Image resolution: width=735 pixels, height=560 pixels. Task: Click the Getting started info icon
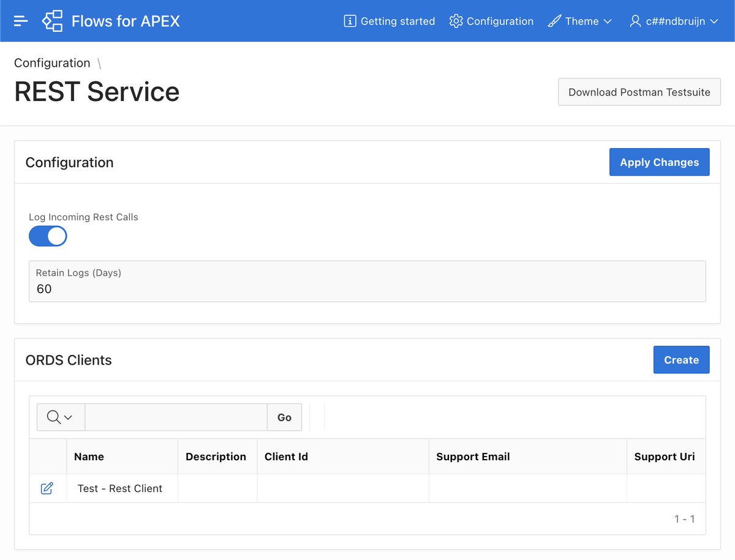350,21
